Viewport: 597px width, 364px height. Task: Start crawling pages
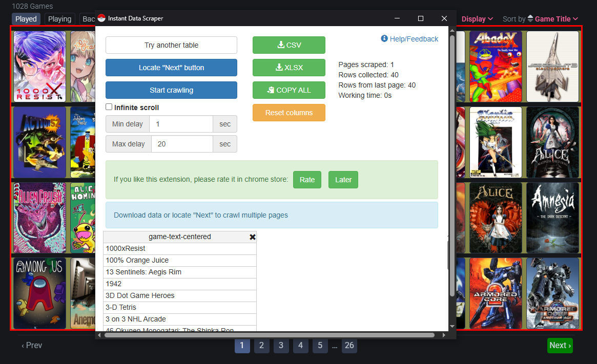click(171, 90)
